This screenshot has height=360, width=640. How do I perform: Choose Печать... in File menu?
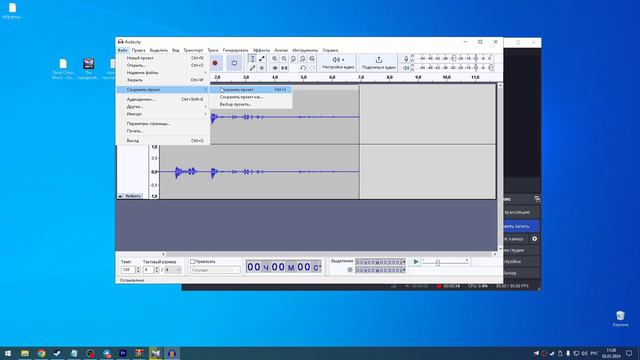coord(163,131)
